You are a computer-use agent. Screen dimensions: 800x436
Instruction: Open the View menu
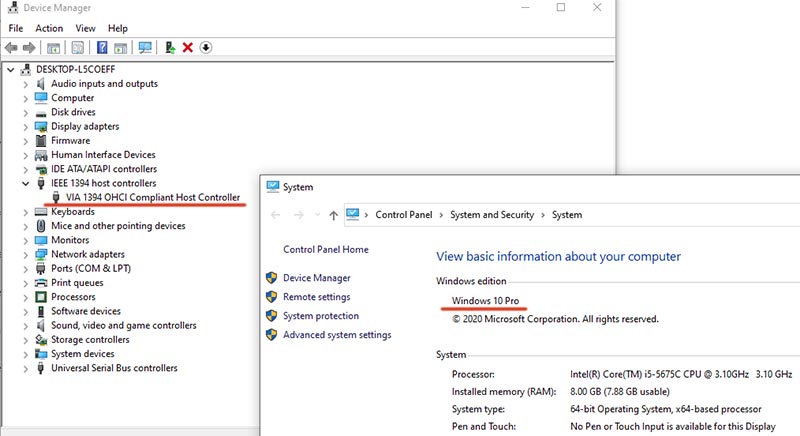[85, 29]
